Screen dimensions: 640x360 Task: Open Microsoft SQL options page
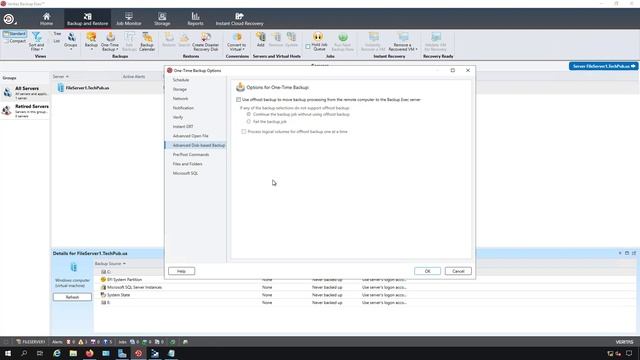[x=185, y=173]
